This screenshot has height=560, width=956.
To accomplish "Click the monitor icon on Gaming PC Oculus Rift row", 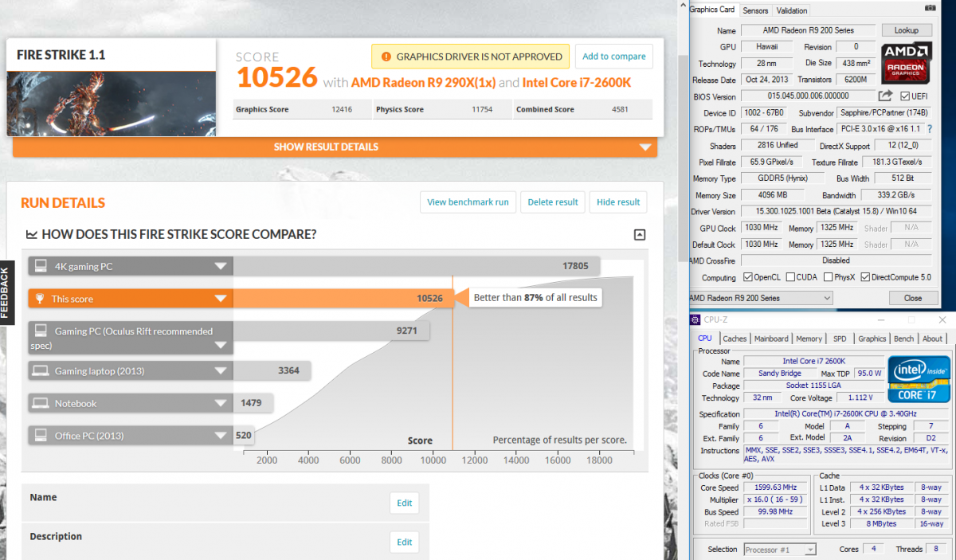I will click(40, 331).
